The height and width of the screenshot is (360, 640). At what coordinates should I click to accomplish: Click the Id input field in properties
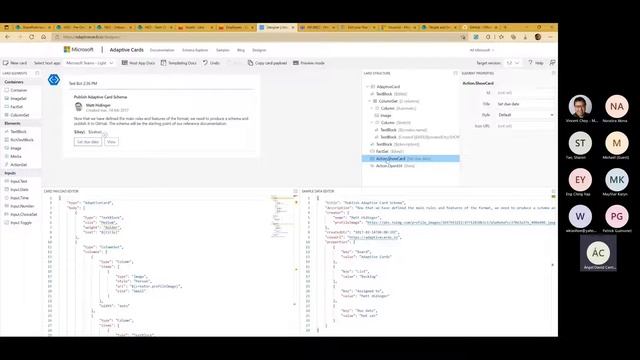[525, 93]
